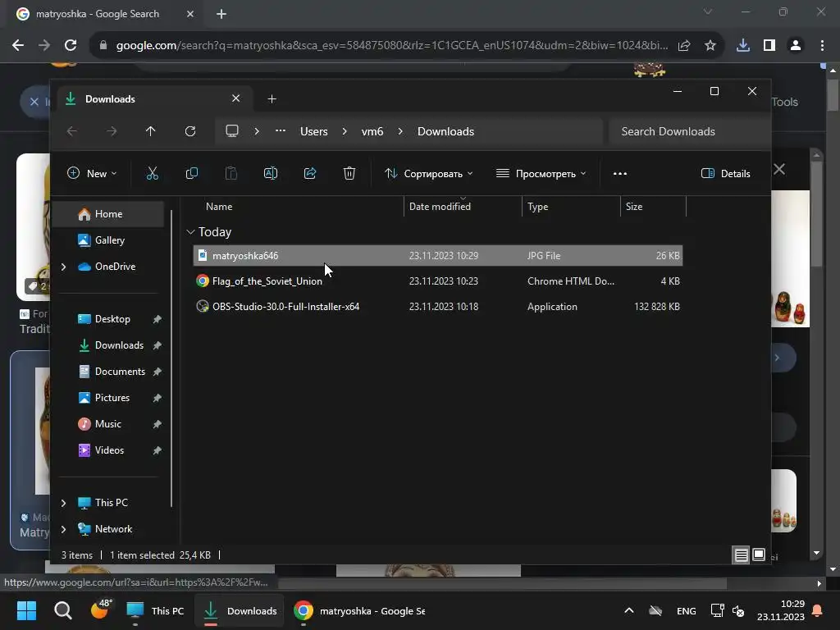Viewport: 840px width, 630px height.
Task: Click the vm6 breadcrumb
Action: tap(372, 131)
